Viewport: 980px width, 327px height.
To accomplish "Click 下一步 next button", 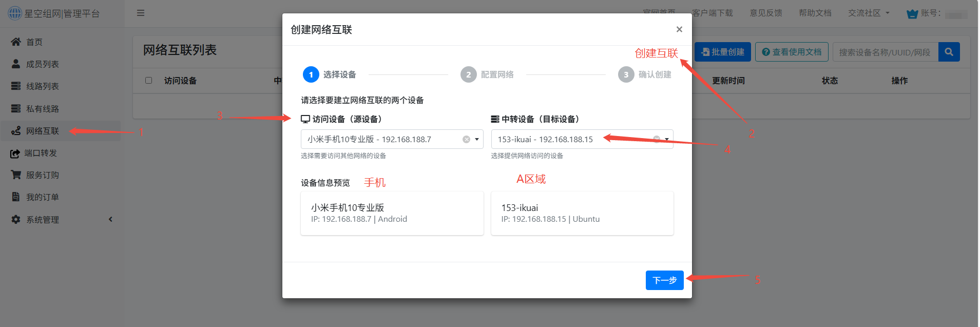I will point(665,280).
